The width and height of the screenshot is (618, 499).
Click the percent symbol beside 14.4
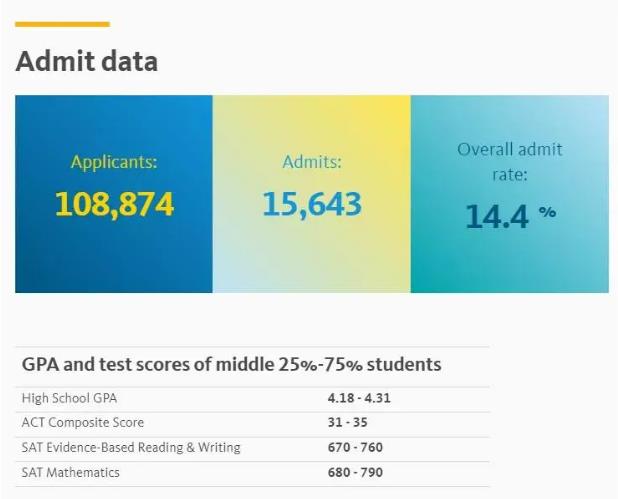[547, 212]
